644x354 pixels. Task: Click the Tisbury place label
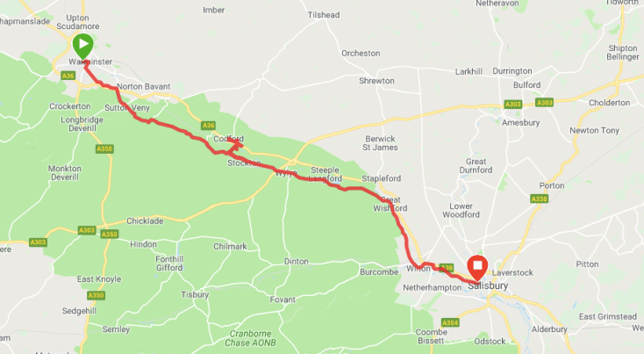click(x=195, y=295)
